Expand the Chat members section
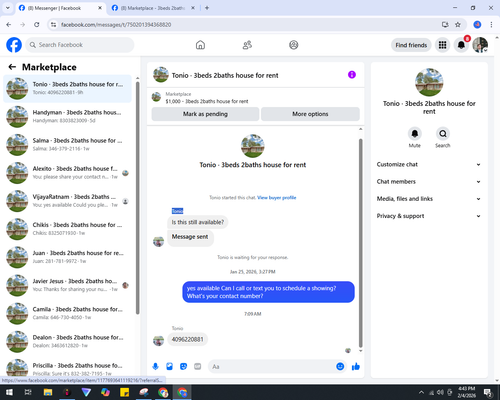The width and height of the screenshot is (500, 400). 429,182
